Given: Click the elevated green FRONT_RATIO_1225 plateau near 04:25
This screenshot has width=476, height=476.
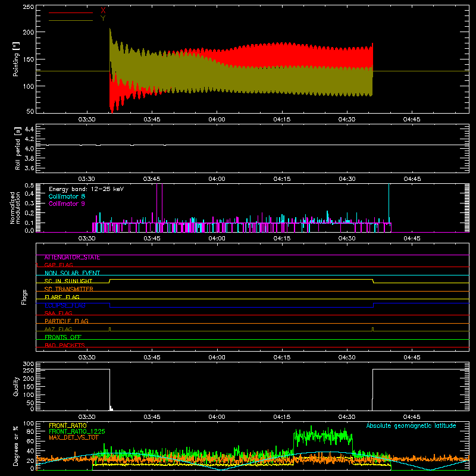Looking at the screenshot, I should point(323,436).
